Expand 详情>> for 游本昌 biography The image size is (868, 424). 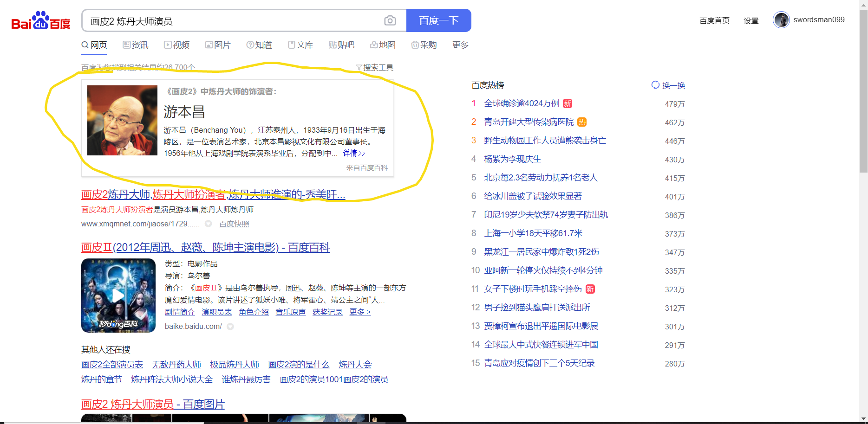354,153
